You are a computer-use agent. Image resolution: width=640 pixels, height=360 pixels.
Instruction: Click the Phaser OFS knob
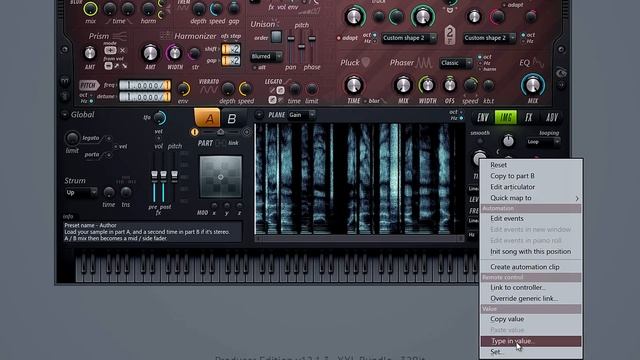(450, 85)
